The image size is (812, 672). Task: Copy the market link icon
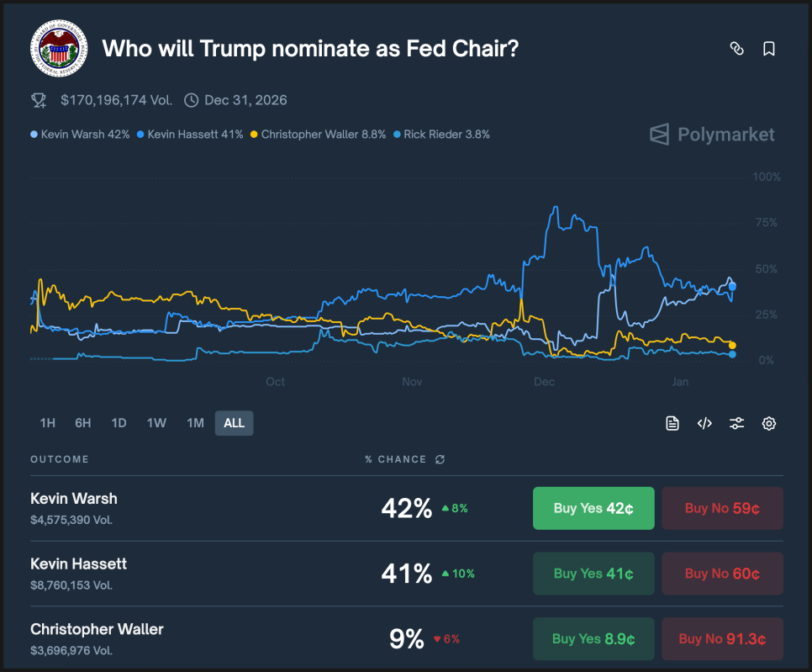[736, 49]
